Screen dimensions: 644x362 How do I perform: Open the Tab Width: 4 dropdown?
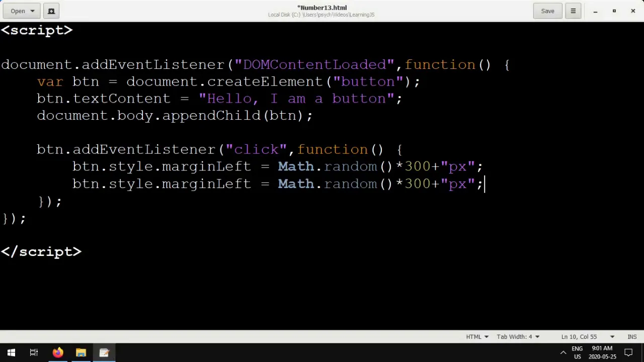pyautogui.click(x=518, y=337)
